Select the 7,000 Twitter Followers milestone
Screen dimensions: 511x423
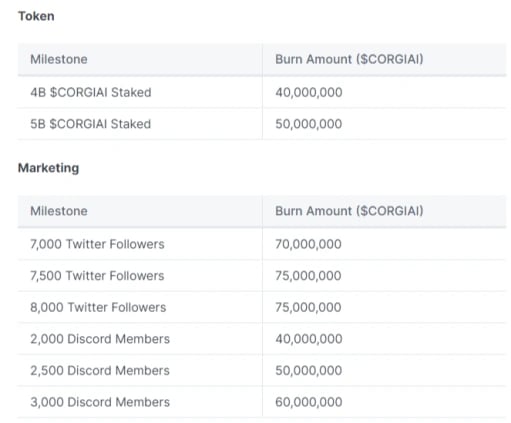97,244
